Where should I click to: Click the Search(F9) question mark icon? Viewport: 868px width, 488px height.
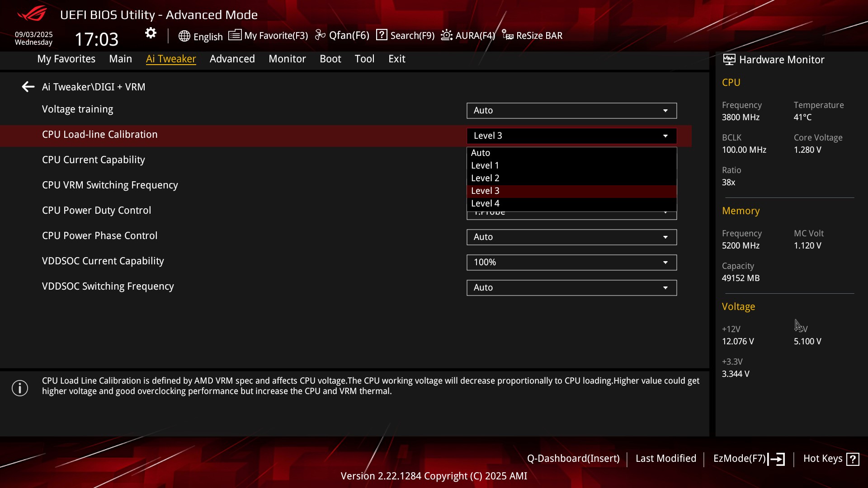click(x=382, y=35)
